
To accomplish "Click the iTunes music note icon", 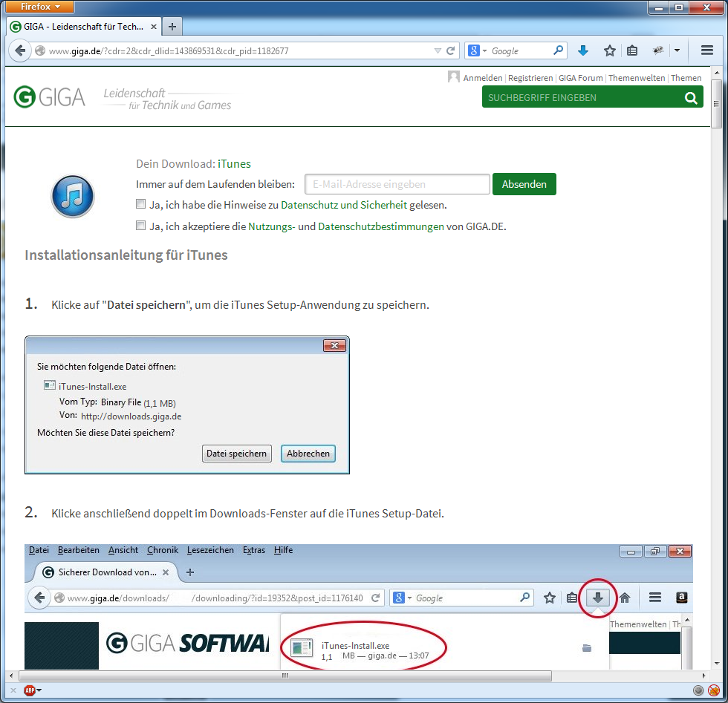I will [x=73, y=196].
